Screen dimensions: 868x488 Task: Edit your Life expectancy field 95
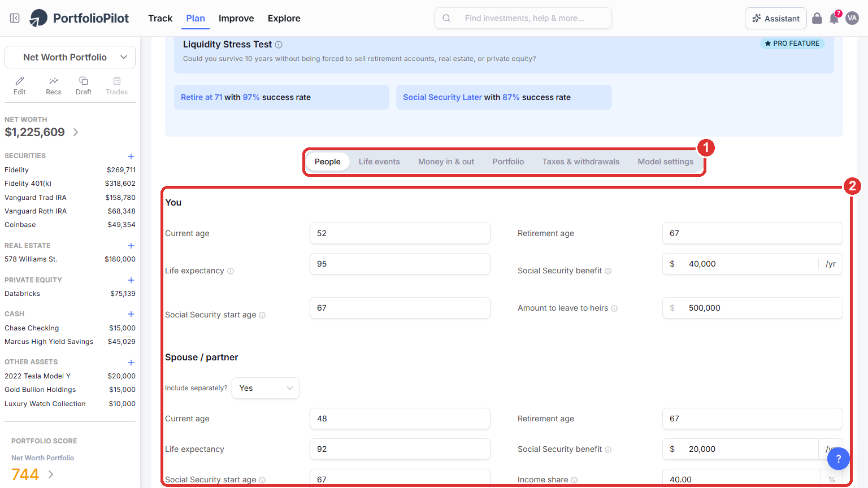coord(400,264)
